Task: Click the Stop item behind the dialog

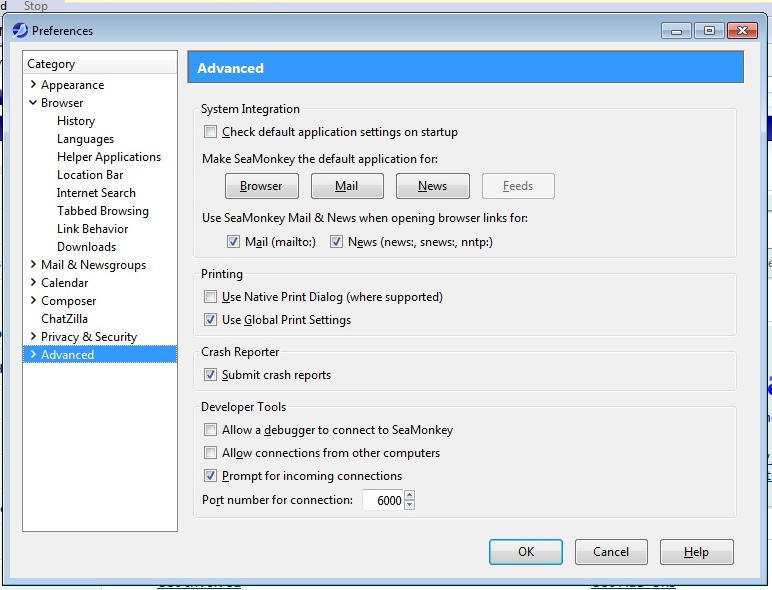Action: click(x=35, y=6)
